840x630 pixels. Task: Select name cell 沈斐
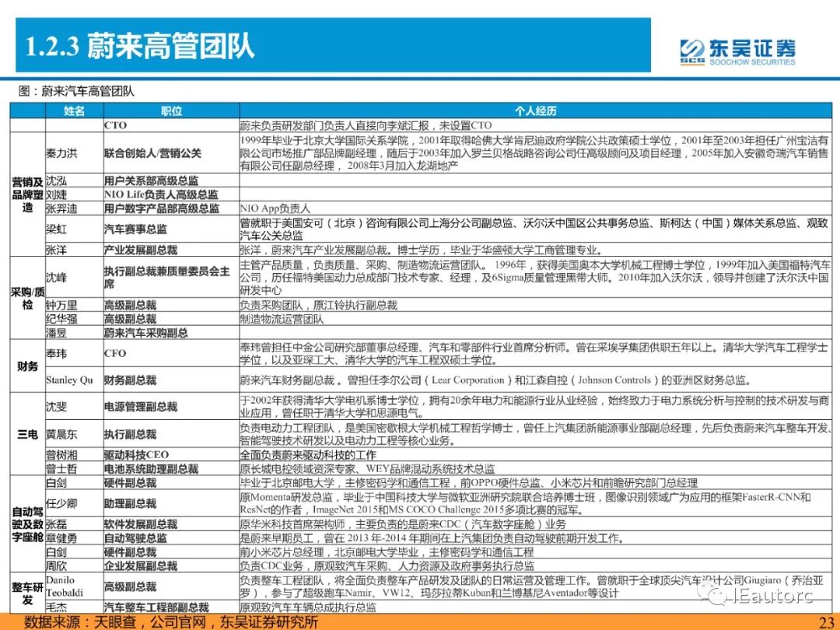[75, 407]
